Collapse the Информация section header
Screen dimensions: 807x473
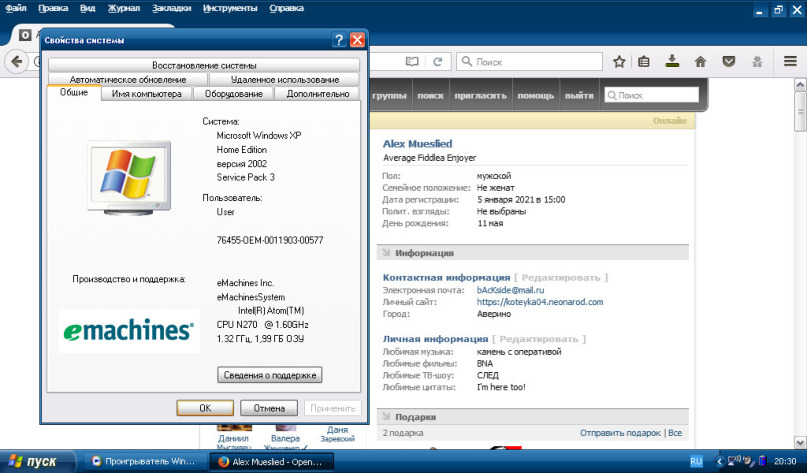pos(532,253)
